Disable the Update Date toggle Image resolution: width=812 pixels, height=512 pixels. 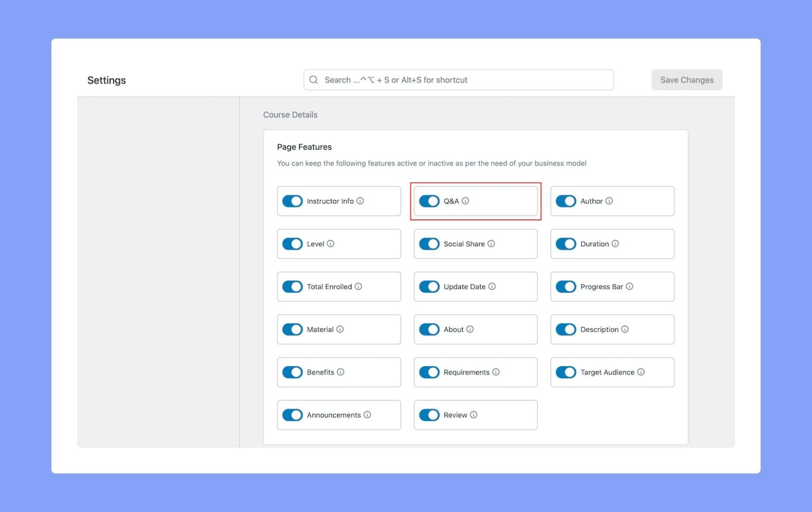tap(429, 287)
